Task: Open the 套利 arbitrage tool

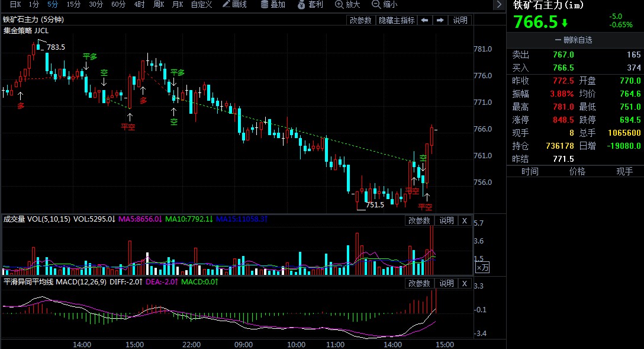Action: [x=310, y=5]
